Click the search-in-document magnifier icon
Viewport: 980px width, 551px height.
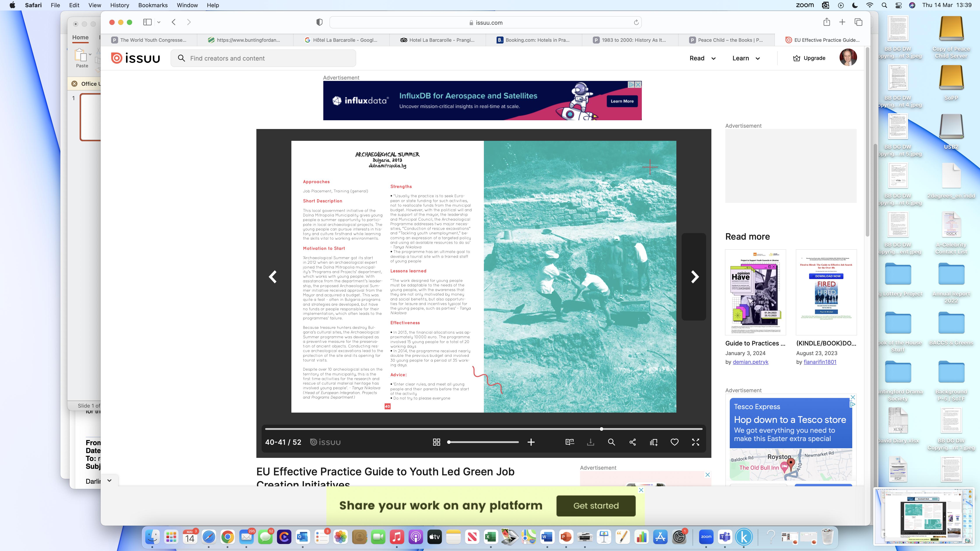pyautogui.click(x=611, y=442)
